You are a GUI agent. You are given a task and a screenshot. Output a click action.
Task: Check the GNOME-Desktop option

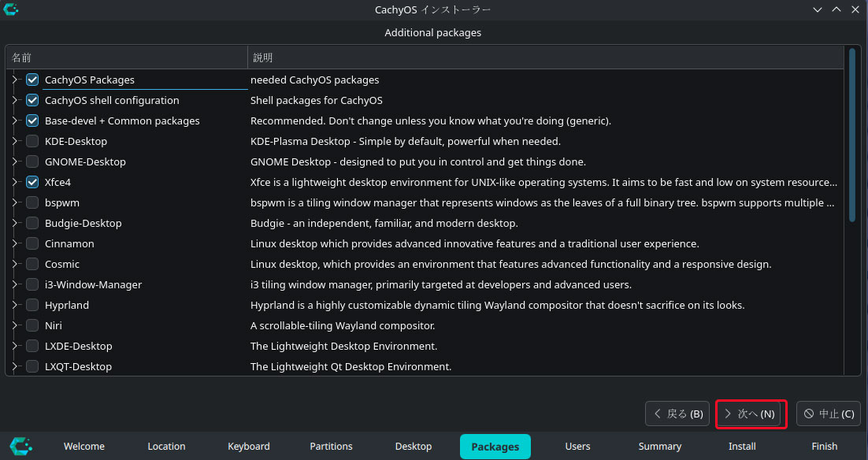(x=32, y=161)
